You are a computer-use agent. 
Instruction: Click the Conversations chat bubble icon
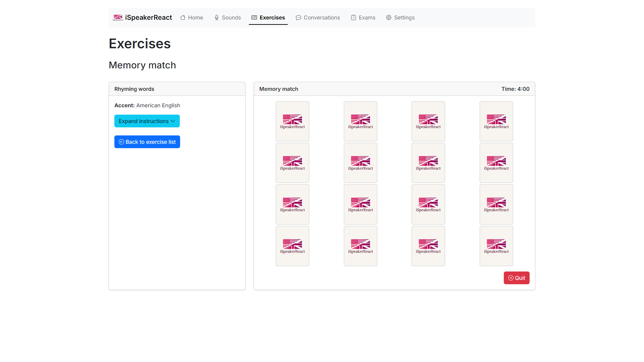[x=299, y=17]
